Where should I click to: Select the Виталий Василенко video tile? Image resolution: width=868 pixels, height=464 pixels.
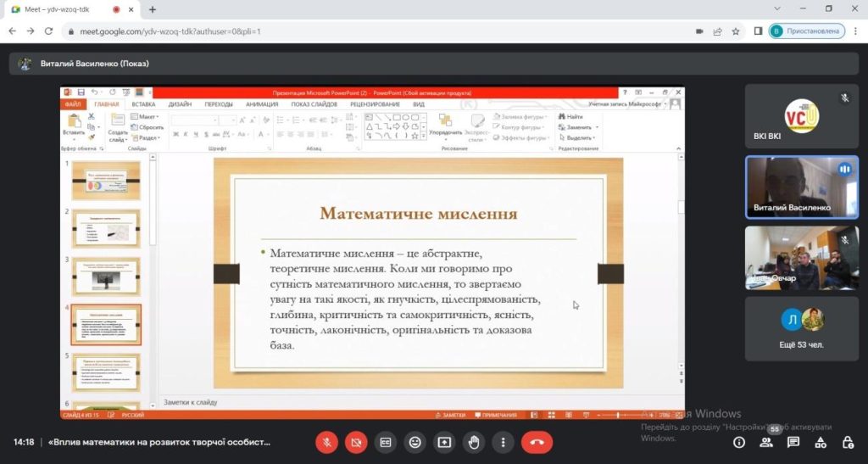point(802,186)
